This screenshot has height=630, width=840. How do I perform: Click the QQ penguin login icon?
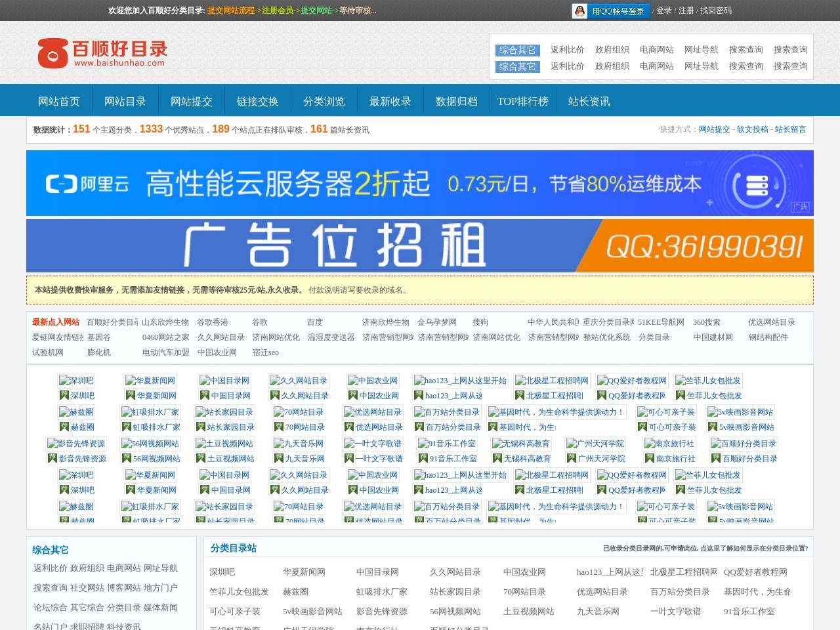tap(579, 11)
